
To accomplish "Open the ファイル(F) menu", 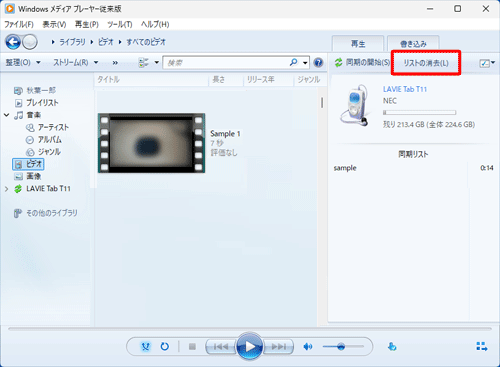I will (19, 24).
